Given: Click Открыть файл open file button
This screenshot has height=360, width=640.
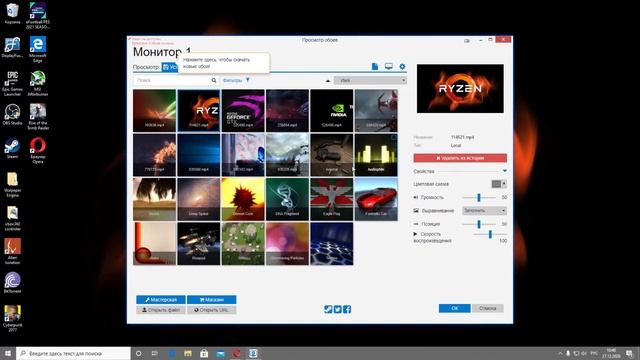Looking at the screenshot, I should [x=161, y=310].
